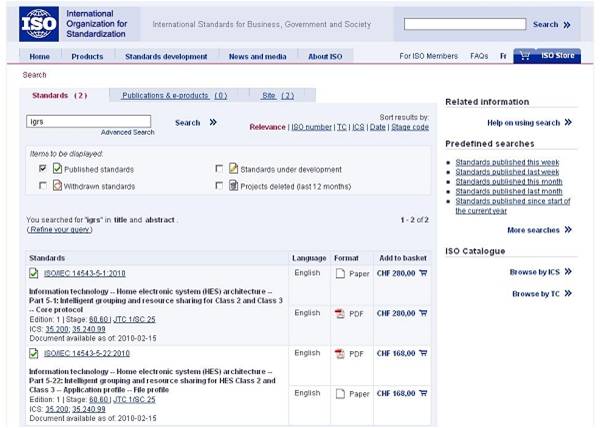
Task: Add Paper 14543-5-22 to basket cart icon
Action: (423, 393)
